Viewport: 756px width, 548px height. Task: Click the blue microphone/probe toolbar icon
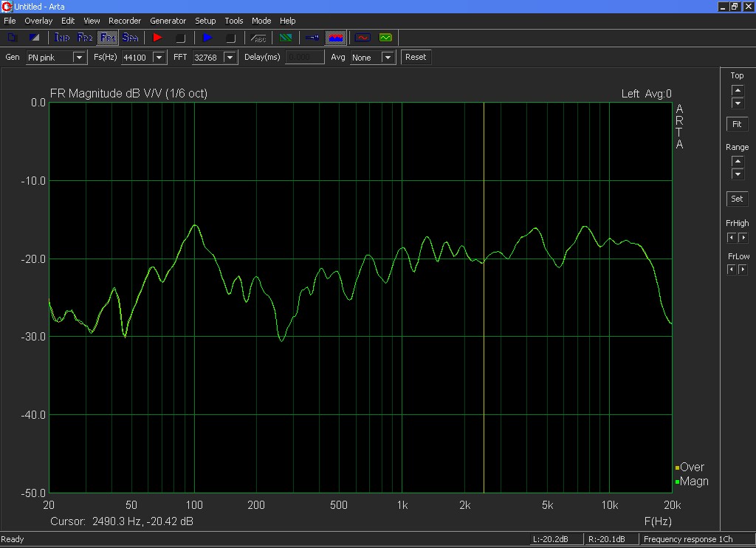click(312, 37)
